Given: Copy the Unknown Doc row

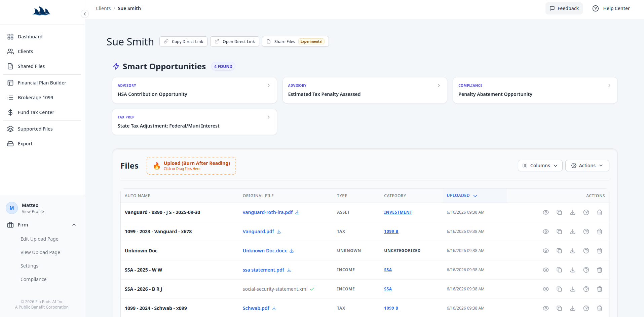Looking at the screenshot, I should tap(559, 251).
